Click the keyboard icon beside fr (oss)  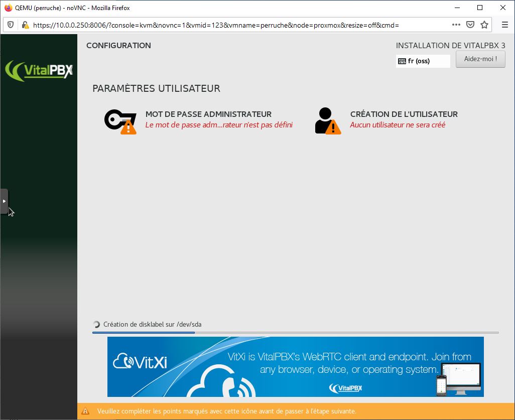click(402, 61)
